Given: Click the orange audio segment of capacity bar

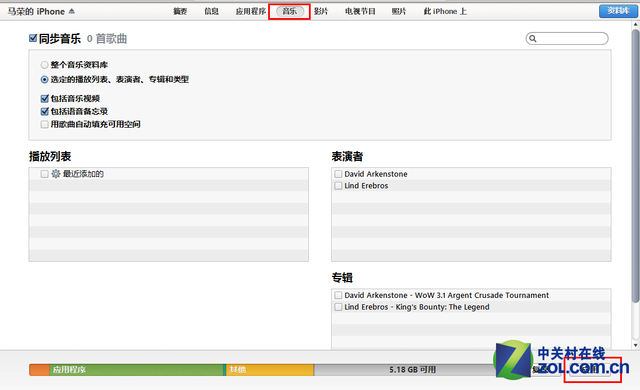Looking at the screenshot, I should pyautogui.click(x=39, y=370).
